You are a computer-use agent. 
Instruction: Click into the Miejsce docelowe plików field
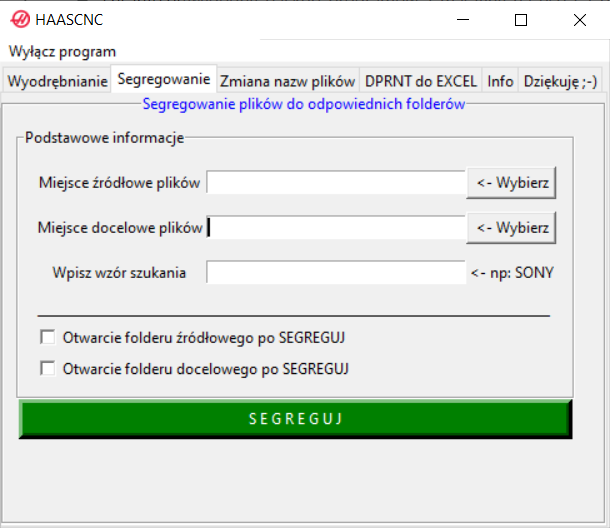336,228
